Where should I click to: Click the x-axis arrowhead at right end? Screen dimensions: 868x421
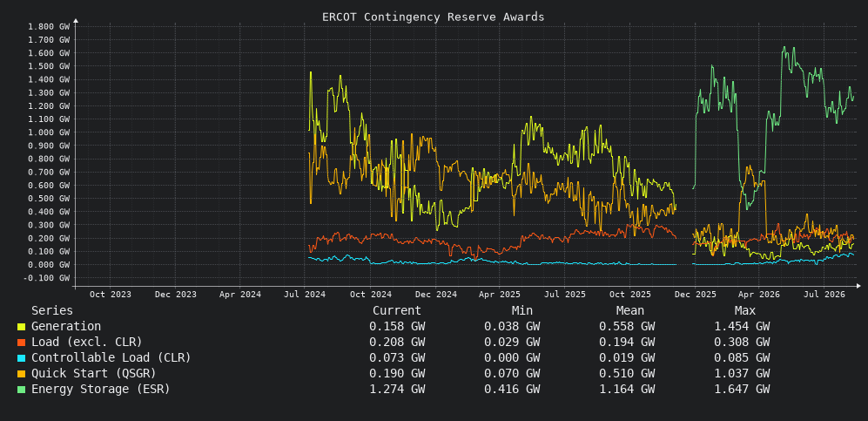858,286
